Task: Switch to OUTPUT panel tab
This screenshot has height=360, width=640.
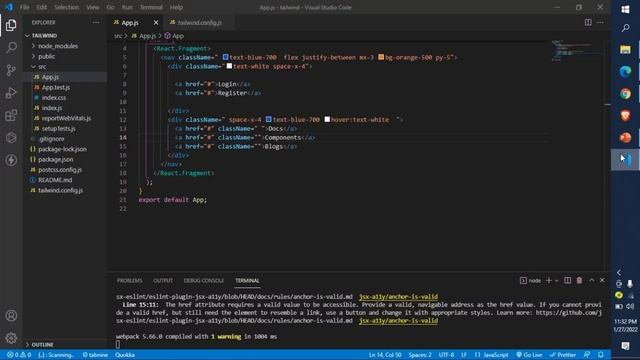Action: point(163,280)
